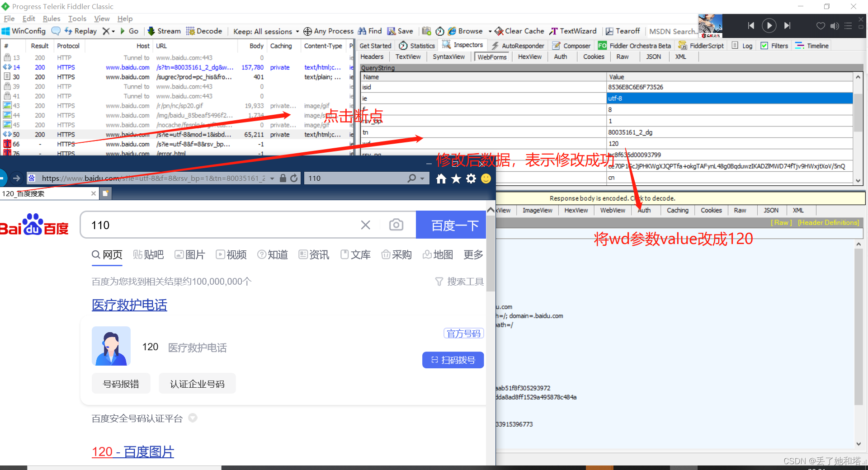
Task: Open WinConfig in Fiddler toolbar
Action: 24,31
